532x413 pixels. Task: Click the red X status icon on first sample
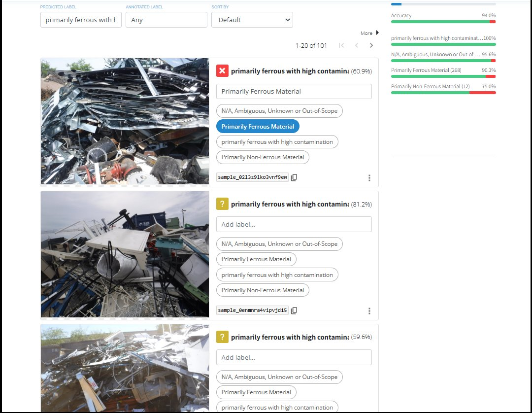pyautogui.click(x=222, y=70)
